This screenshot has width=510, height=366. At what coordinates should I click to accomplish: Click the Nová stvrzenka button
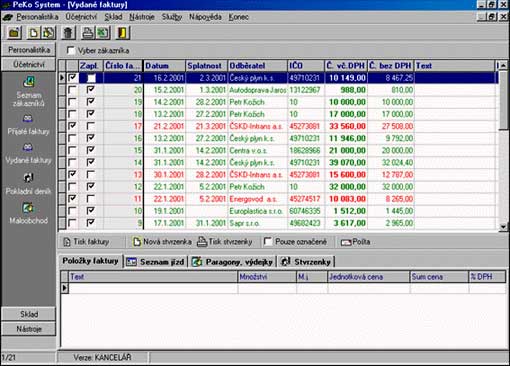point(162,242)
